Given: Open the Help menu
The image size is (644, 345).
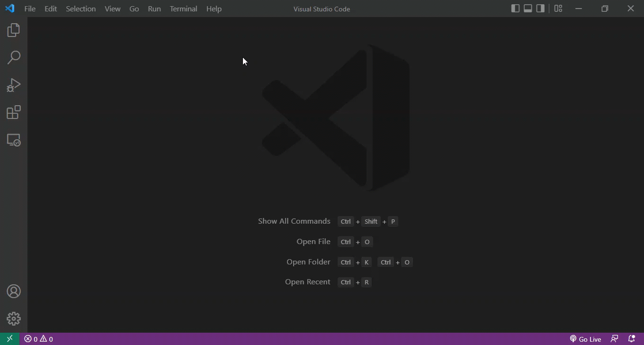Looking at the screenshot, I should (x=214, y=9).
